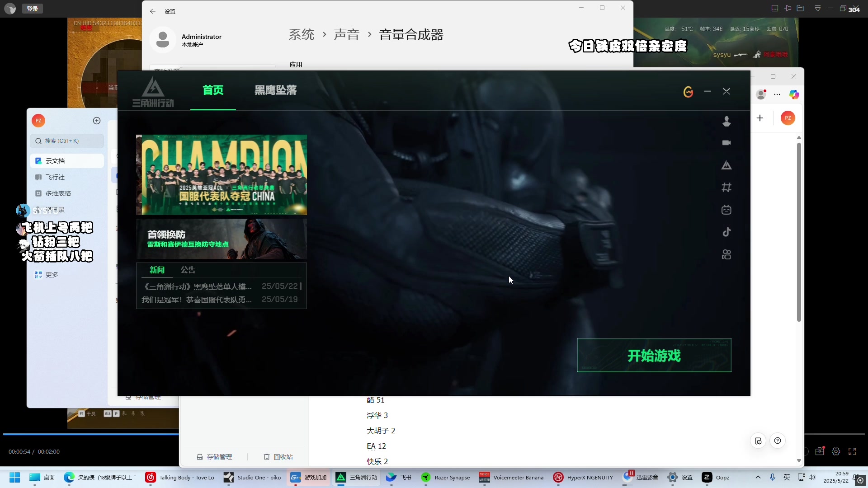This screenshot has height=488, width=868.
Task: Toggle fullscreen in the video player
Action: [x=852, y=451]
